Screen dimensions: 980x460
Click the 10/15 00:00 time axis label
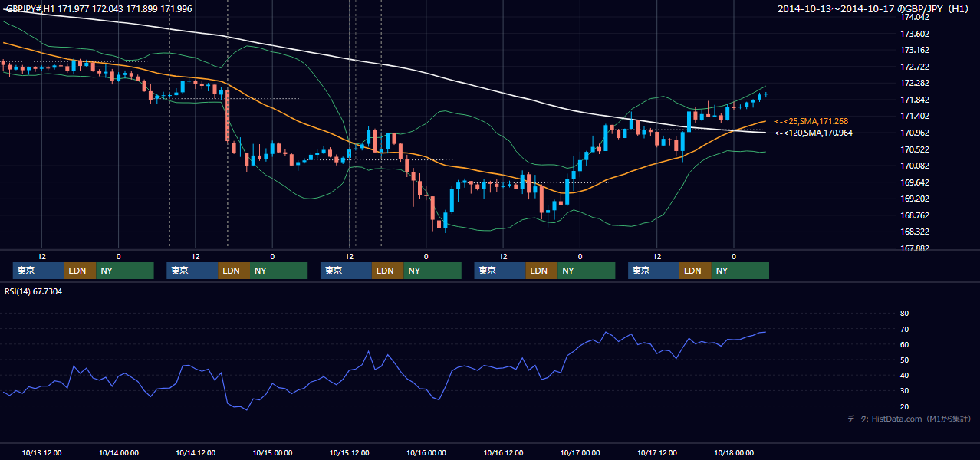tap(272, 452)
